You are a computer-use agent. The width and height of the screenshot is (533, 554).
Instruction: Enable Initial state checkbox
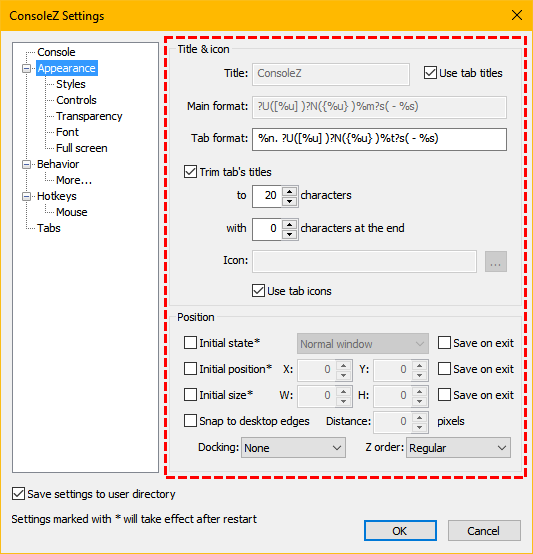click(190, 343)
